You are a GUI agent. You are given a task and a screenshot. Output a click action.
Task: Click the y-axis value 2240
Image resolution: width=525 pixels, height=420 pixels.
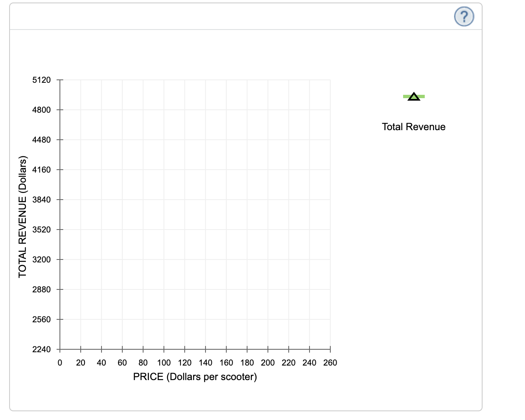click(x=42, y=349)
